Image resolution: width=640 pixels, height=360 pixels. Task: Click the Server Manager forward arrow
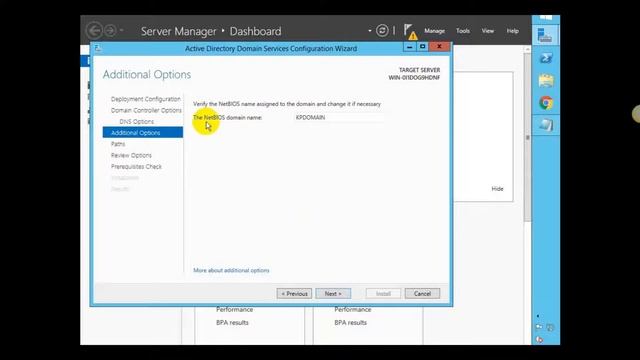coord(110,31)
